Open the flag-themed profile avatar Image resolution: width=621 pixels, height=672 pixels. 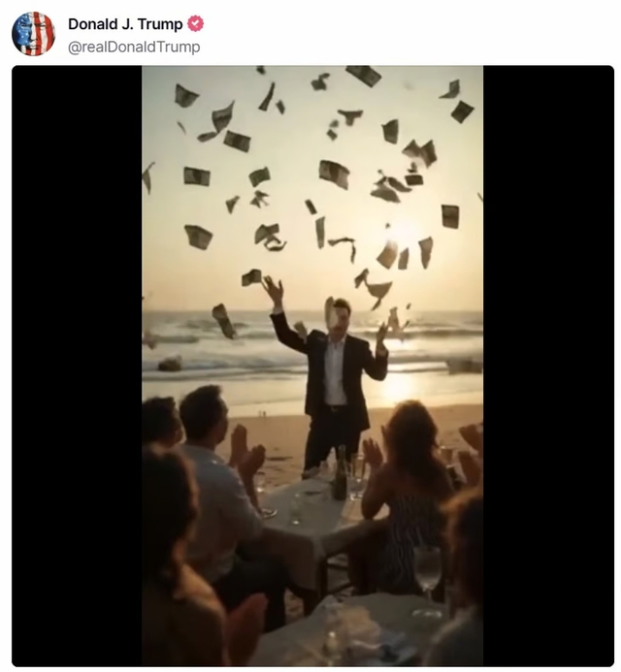click(x=33, y=34)
